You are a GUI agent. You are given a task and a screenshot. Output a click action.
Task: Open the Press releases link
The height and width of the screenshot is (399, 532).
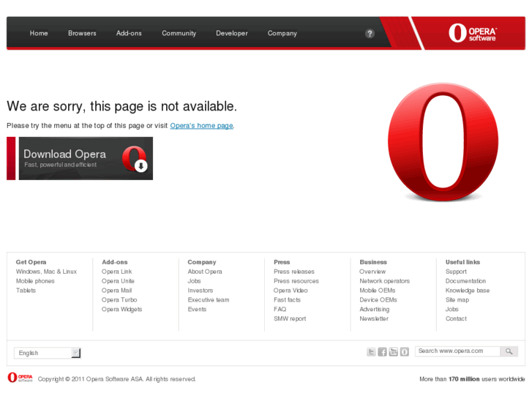coord(294,272)
